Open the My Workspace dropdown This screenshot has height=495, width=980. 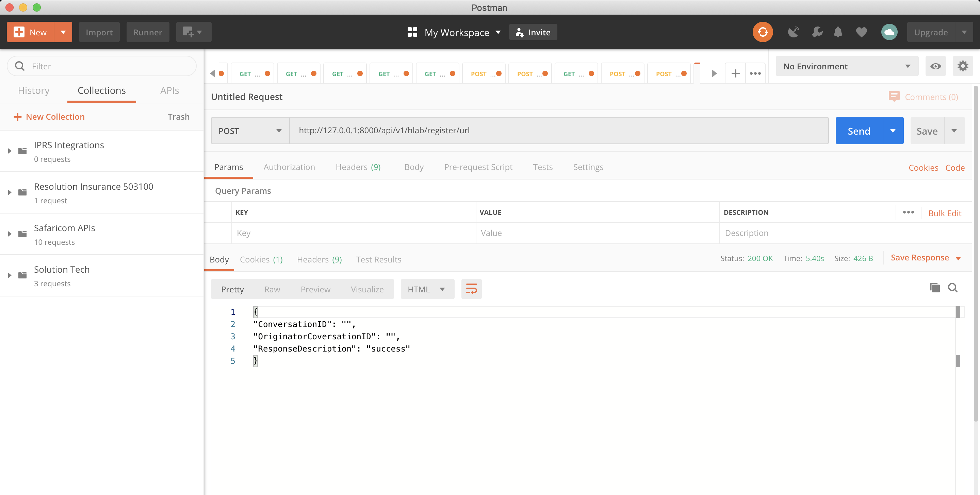tap(462, 32)
